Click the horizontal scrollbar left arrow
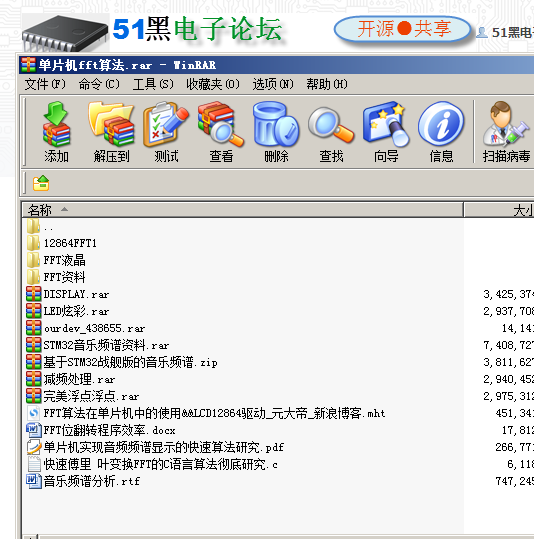This screenshot has width=534, height=539. pos(30,536)
